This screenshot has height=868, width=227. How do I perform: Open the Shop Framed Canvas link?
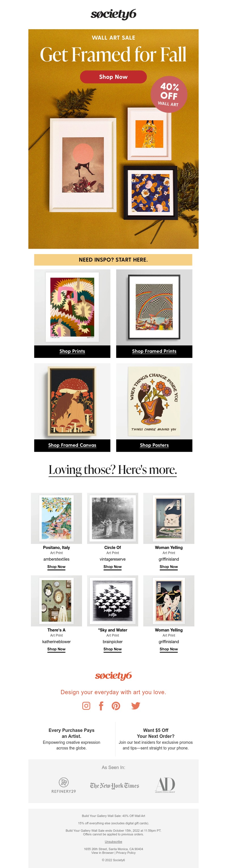(72, 445)
